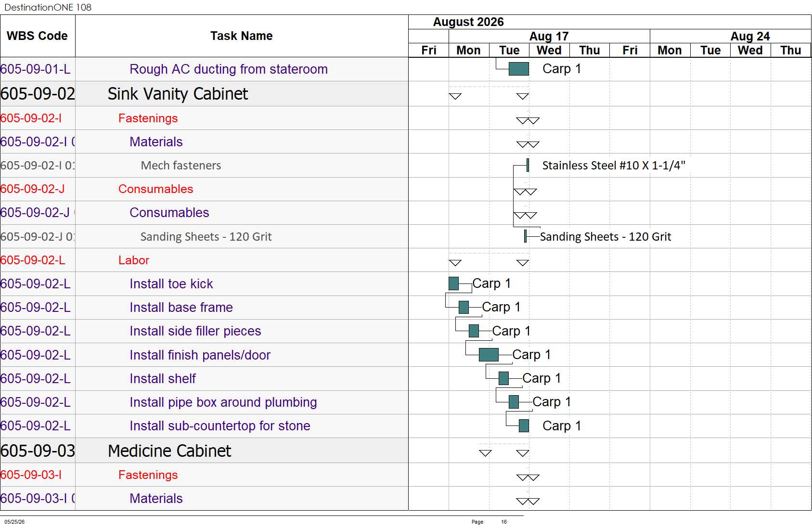Select Install sub-countertop for stone task

point(220,426)
